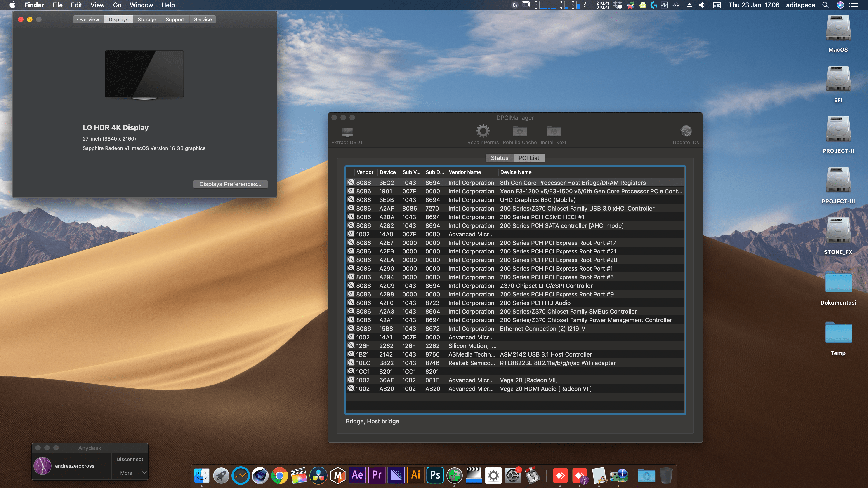Switch to Service tab
868x488 pixels.
(203, 19)
